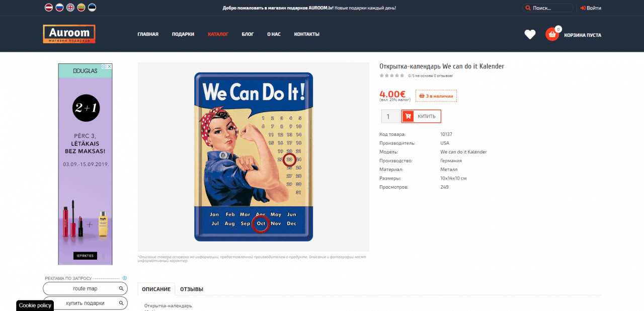The height and width of the screenshot is (311, 644).
Task: Open the shopping cart basket icon
Action: tap(552, 35)
